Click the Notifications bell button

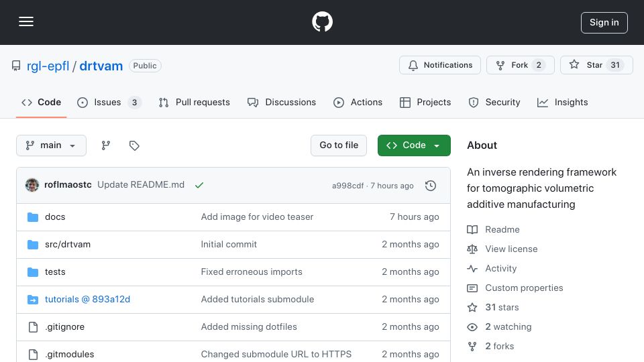[x=440, y=65]
